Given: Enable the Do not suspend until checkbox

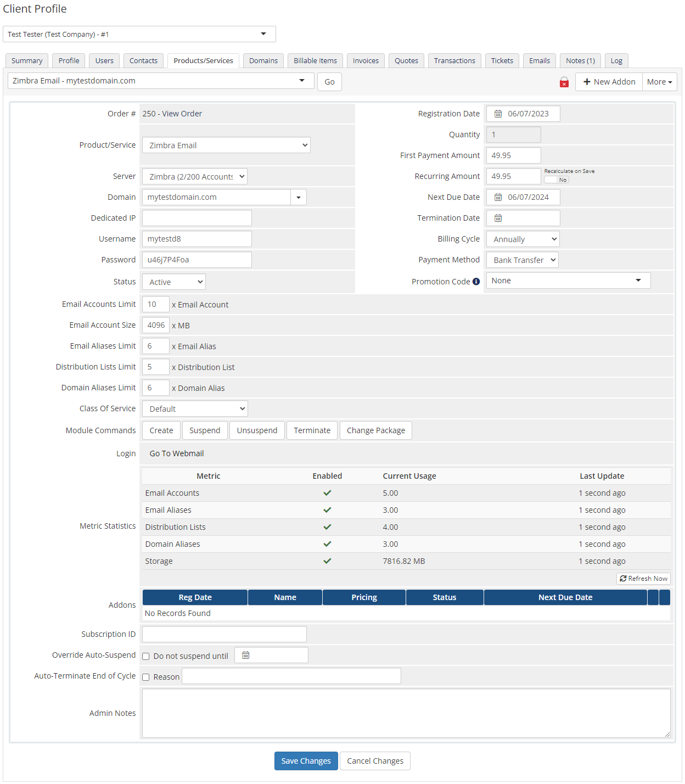Looking at the screenshot, I should pos(145,656).
